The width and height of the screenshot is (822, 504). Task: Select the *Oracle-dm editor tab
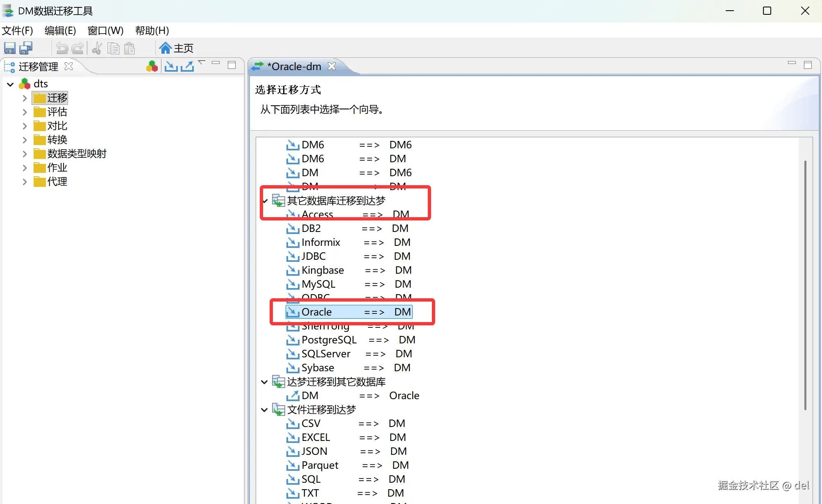click(293, 66)
